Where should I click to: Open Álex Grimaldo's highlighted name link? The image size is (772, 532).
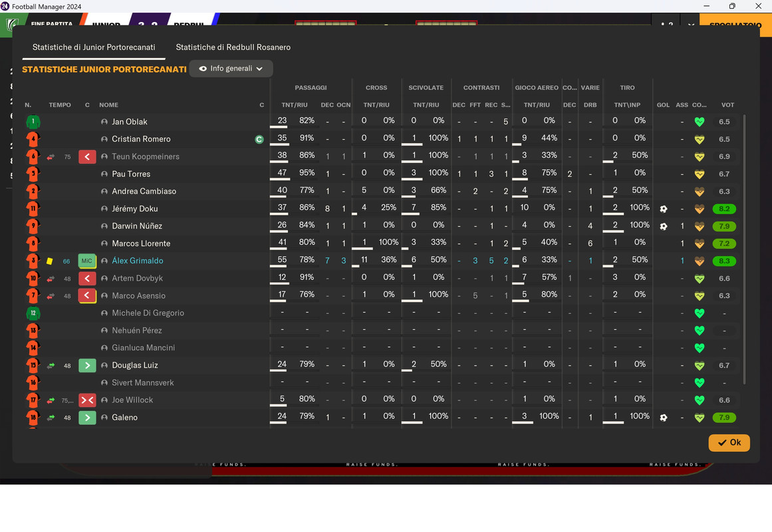(138, 261)
